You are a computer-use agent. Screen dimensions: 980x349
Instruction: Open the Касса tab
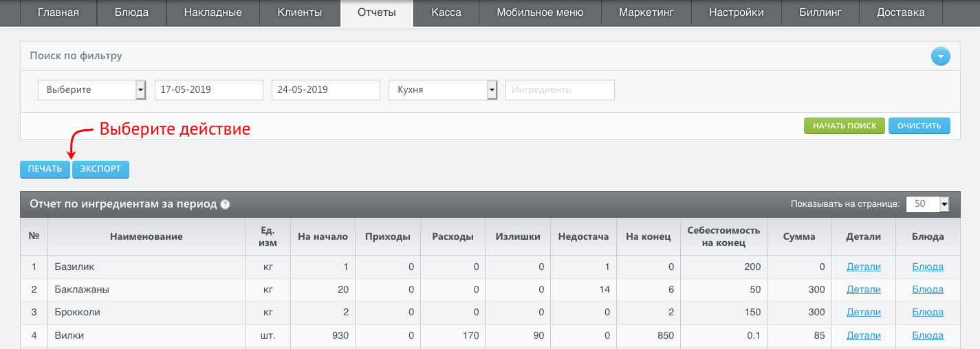[x=446, y=12]
